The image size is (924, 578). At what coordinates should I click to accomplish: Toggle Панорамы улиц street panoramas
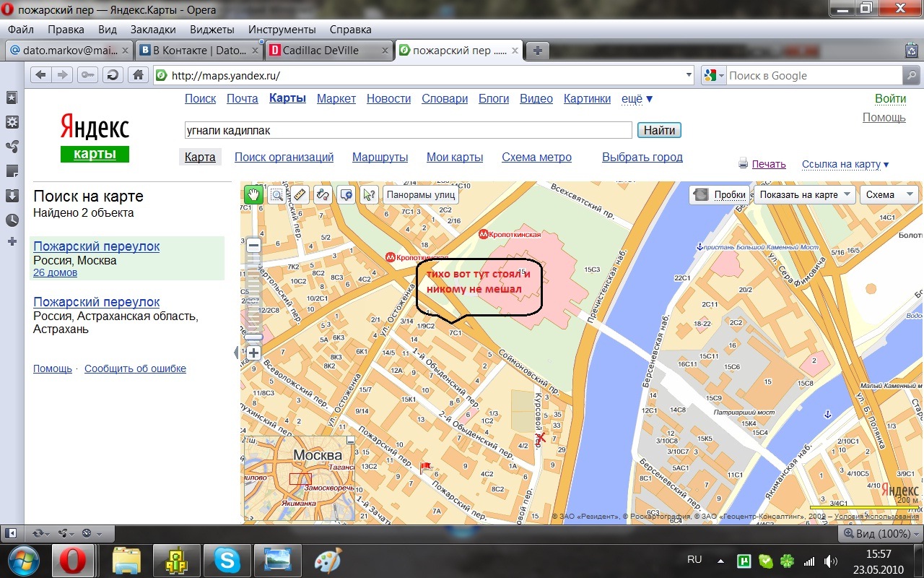[421, 194]
